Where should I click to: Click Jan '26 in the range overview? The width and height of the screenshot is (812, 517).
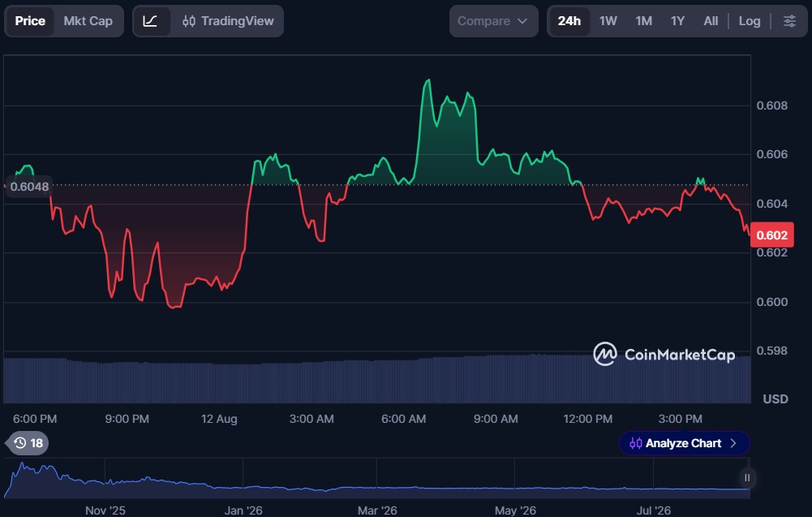coord(243,511)
